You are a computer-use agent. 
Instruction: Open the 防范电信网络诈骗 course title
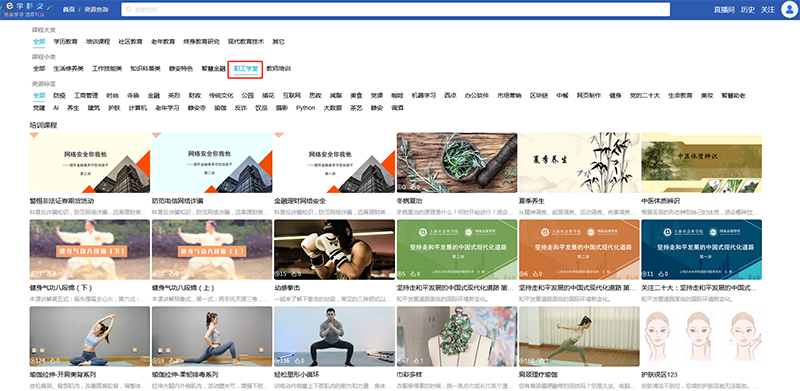point(178,201)
